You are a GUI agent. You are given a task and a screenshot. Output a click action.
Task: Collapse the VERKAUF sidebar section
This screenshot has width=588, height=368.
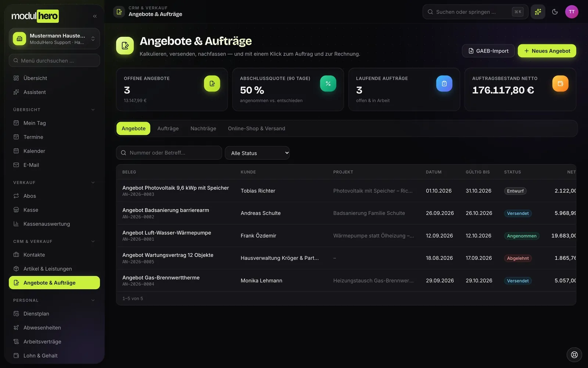click(54, 183)
